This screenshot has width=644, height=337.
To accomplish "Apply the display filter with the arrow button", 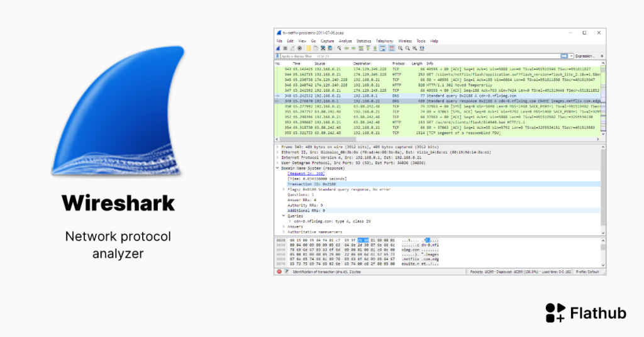I will pyautogui.click(x=564, y=56).
